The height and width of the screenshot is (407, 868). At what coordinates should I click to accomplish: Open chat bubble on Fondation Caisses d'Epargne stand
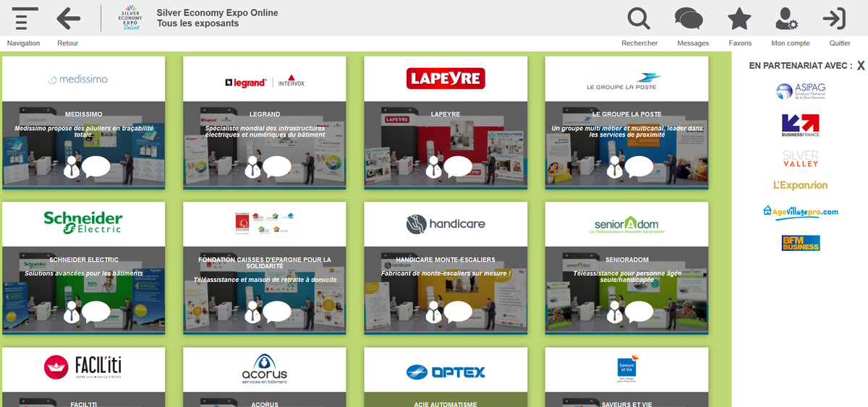click(277, 312)
